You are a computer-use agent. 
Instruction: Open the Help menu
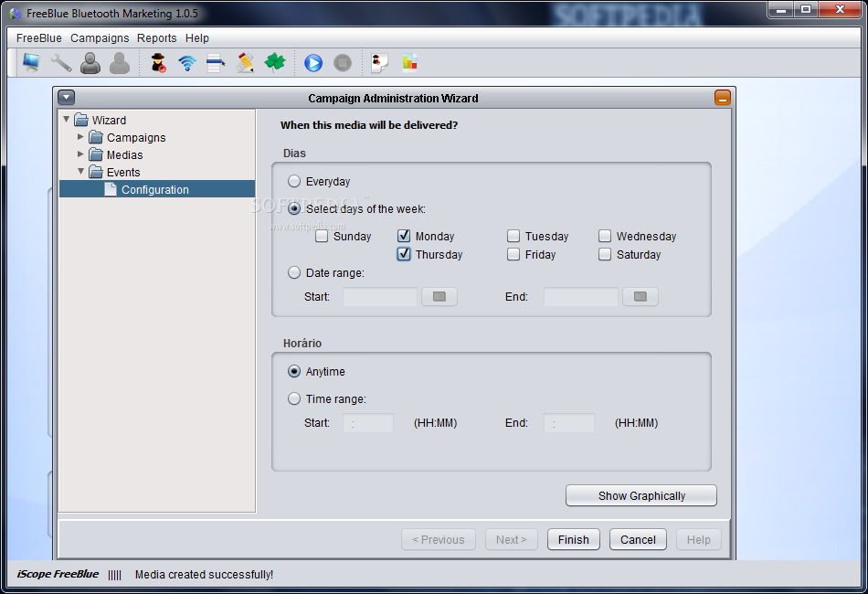(x=197, y=38)
